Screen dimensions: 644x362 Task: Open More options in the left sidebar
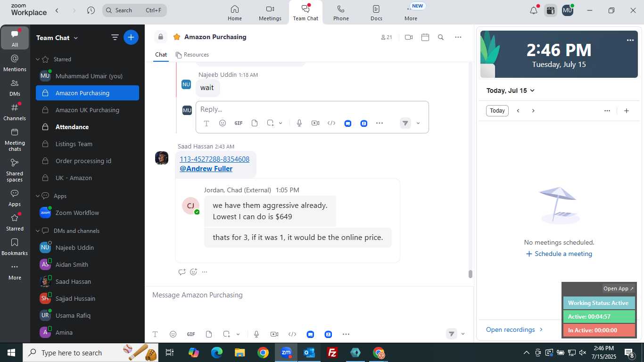[x=15, y=271]
